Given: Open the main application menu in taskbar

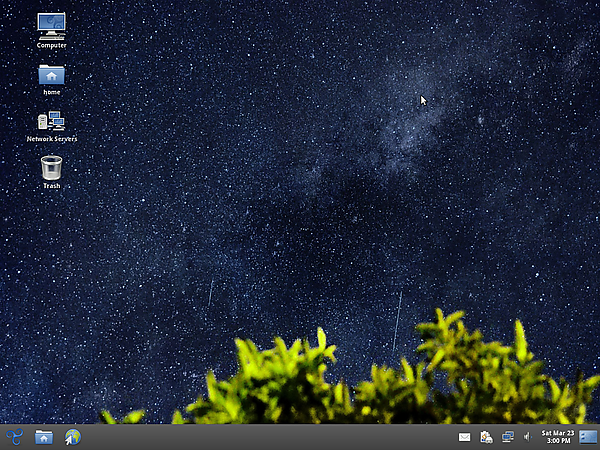Looking at the screenshot, I should (x=14, y=436).
